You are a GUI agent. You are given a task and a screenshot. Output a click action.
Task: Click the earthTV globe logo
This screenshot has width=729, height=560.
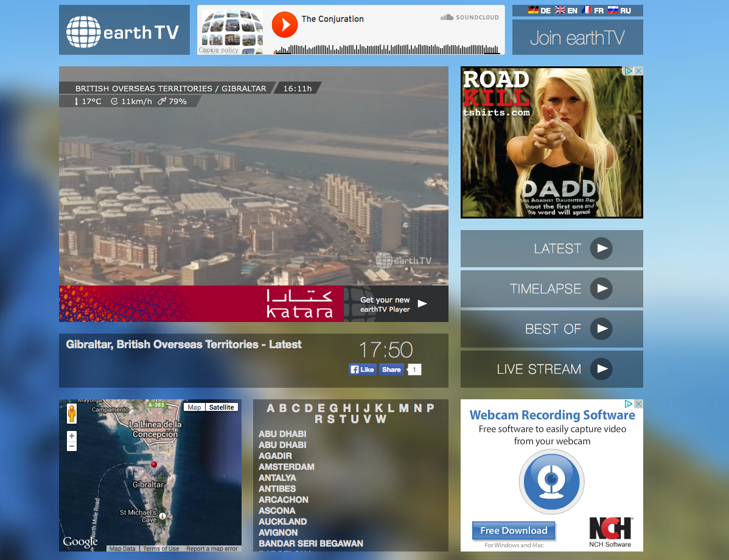(124, 30)
